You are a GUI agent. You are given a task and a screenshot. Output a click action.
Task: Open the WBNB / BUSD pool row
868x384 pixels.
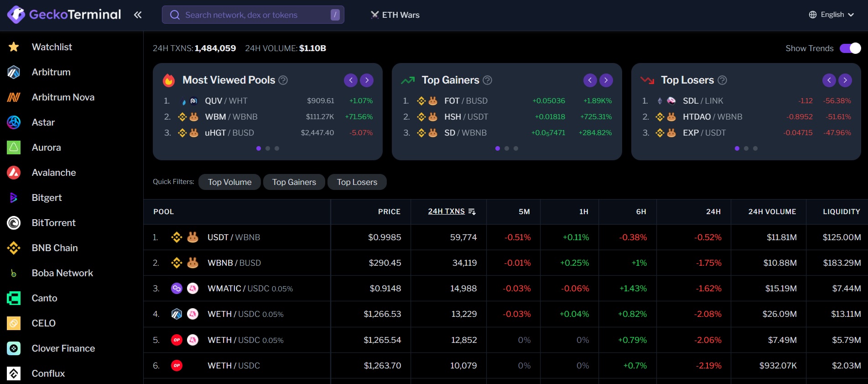(x=506, y=263)
